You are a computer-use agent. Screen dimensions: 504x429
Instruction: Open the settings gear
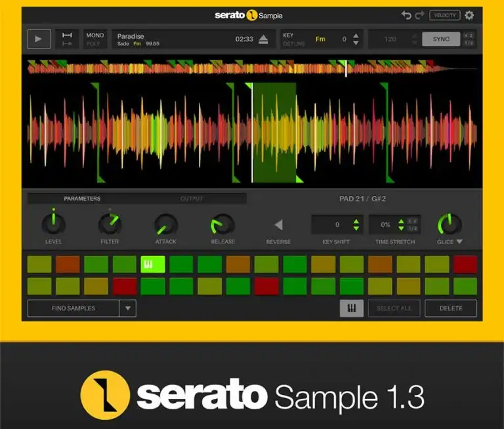469,15
